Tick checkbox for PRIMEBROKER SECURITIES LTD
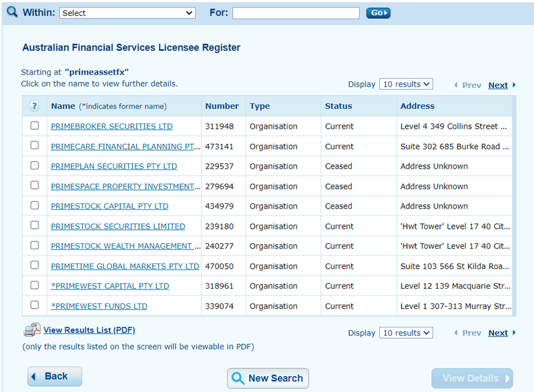The width and height of the screenshot is (534, 392). (x=35, y=125)
